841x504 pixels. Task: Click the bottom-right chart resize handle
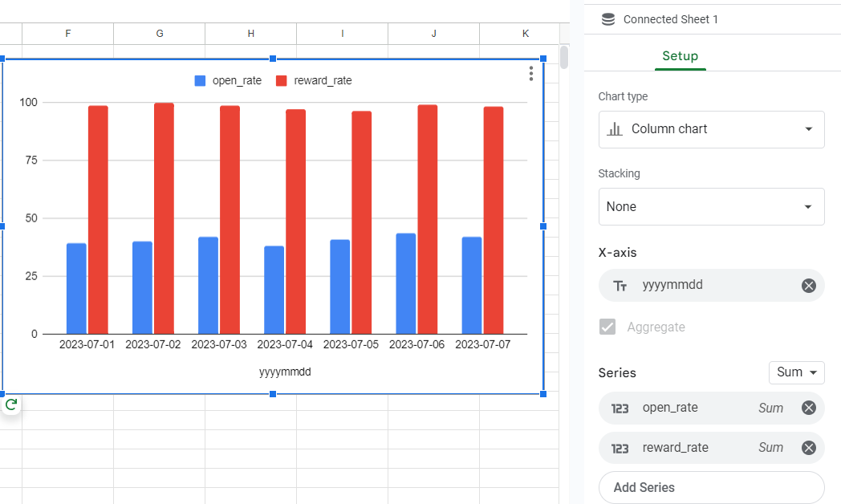tap(543, 394)
